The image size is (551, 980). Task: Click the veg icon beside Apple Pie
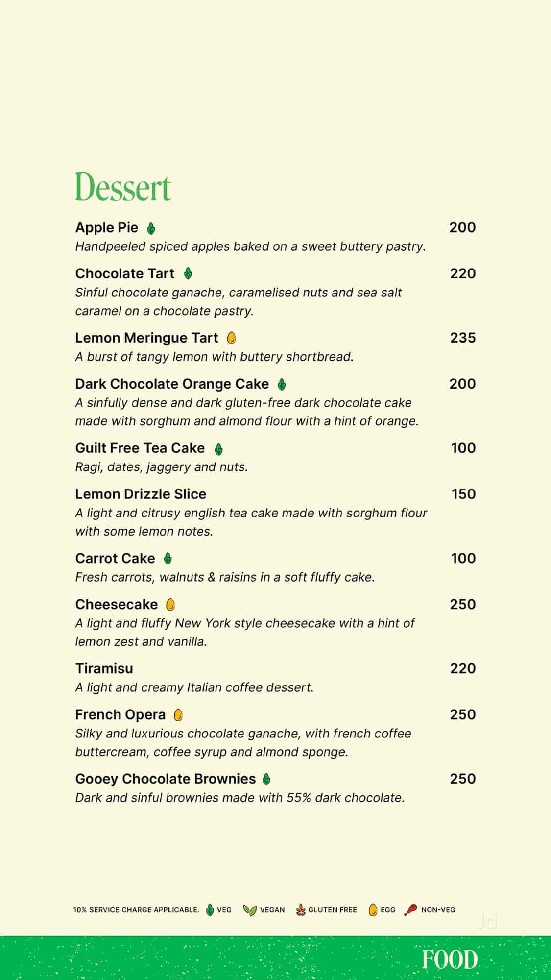point(151,228)
